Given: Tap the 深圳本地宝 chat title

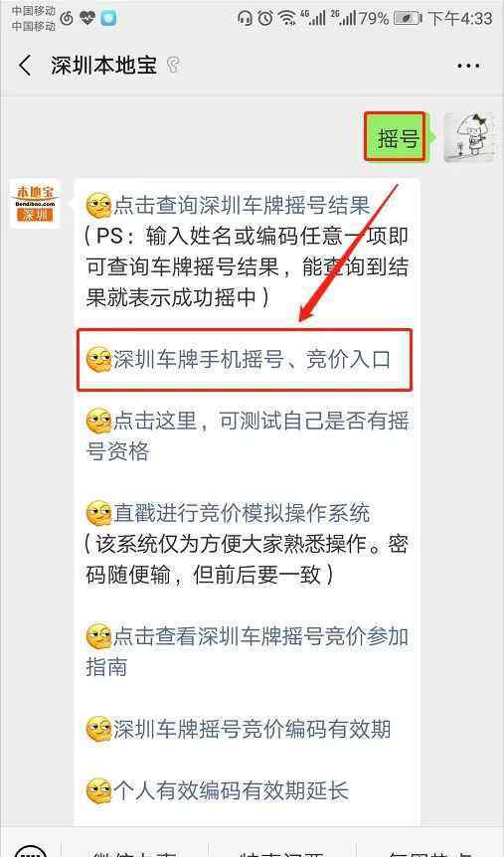Looking at the screenshot, I should pos(103,66).
